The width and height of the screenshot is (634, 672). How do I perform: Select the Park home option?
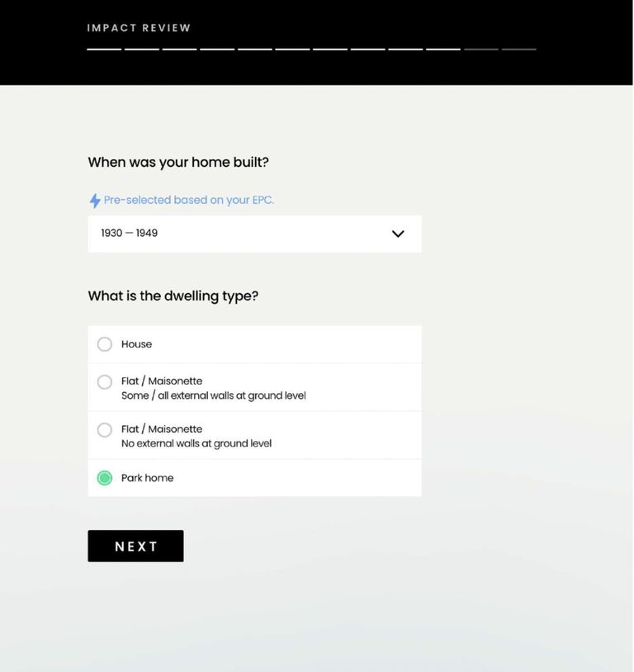[x=105, y=477]
